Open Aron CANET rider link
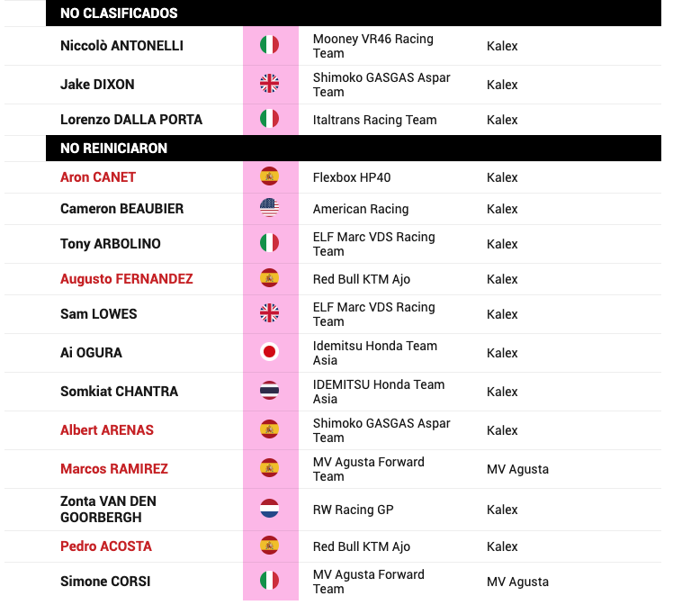This screenshot has height=605, width=700. pyautogui.click(x=98, y=177)
